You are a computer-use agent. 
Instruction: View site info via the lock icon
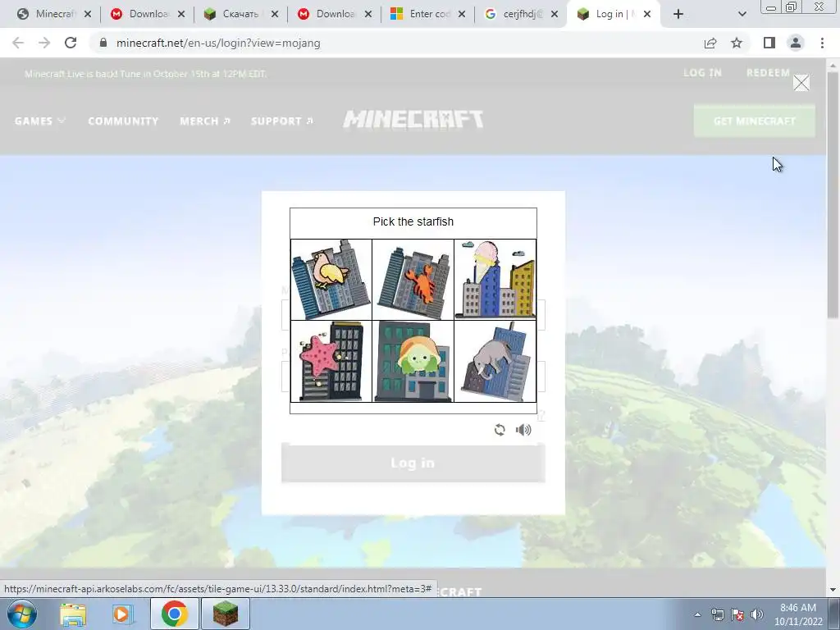[x=103, y=43]
